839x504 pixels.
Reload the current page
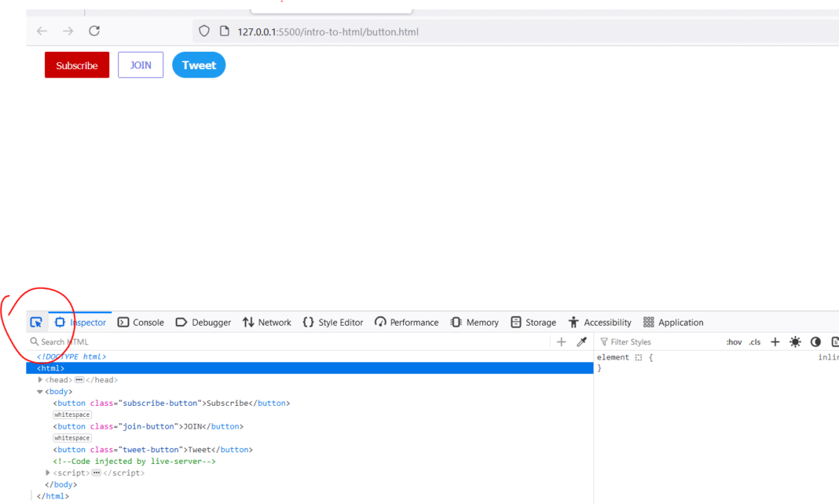[x=94, y=31]
